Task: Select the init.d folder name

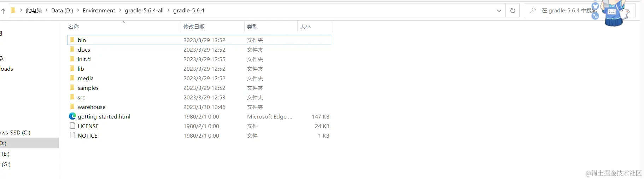Action: 84,59
